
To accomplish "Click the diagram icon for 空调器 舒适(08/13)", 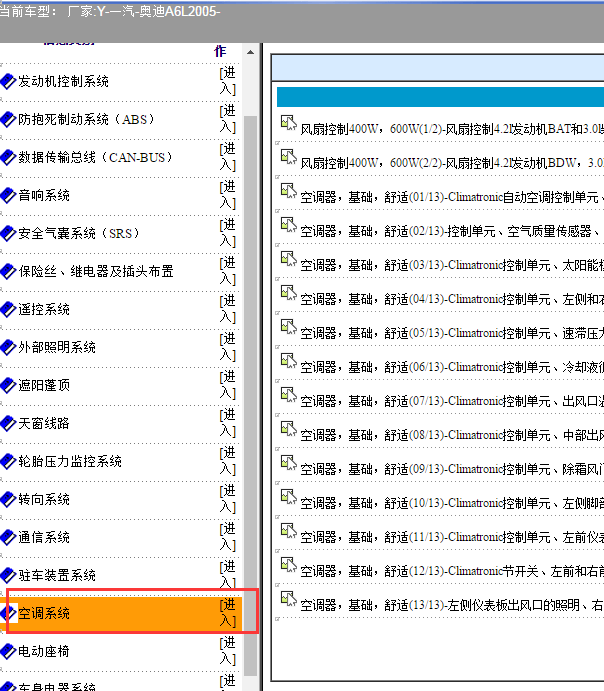I will (x=289, y=429).
